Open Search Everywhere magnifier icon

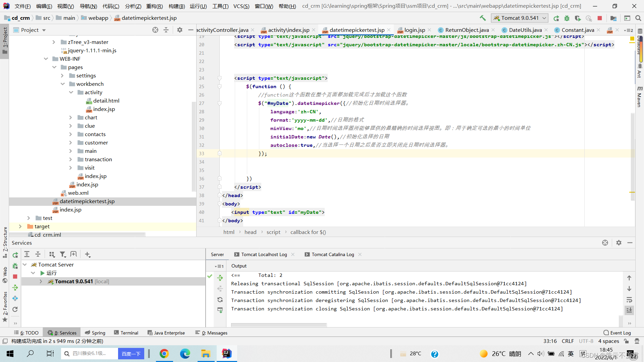(x=638, y=18)
